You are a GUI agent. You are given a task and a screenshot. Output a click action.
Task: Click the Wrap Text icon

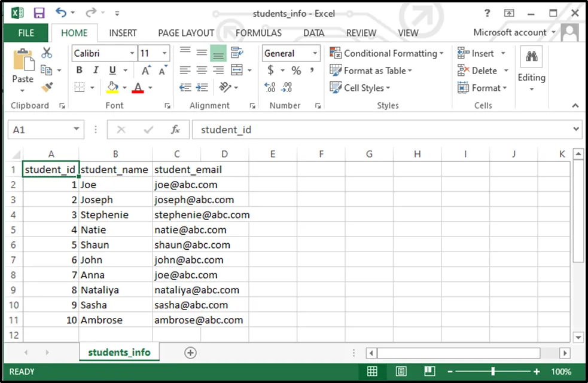coord(236,53)
